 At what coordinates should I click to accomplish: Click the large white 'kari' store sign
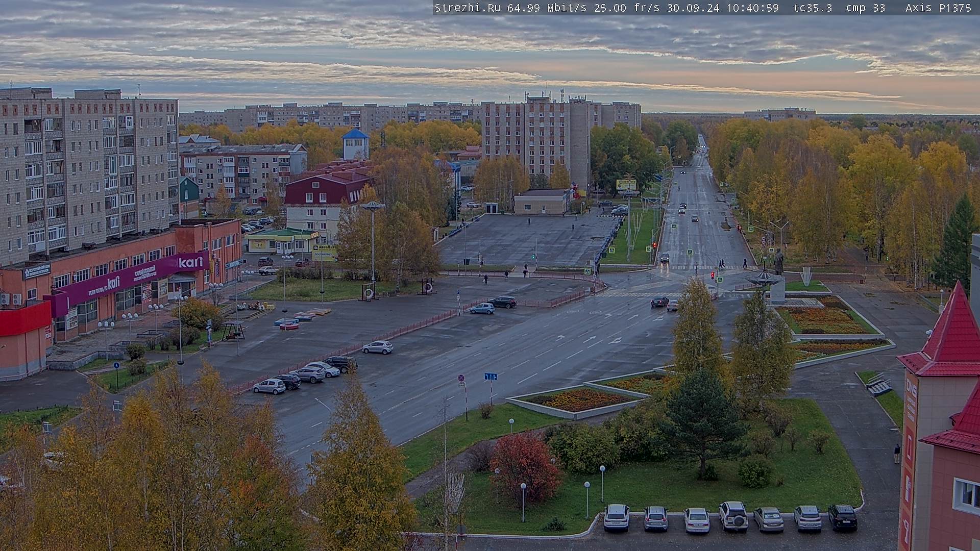click(190, 262)
